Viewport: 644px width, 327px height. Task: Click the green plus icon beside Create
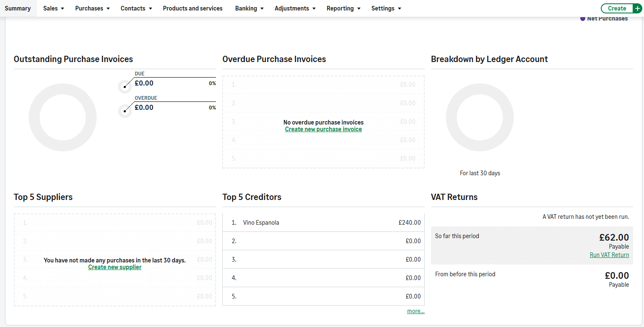click(638, 8)
